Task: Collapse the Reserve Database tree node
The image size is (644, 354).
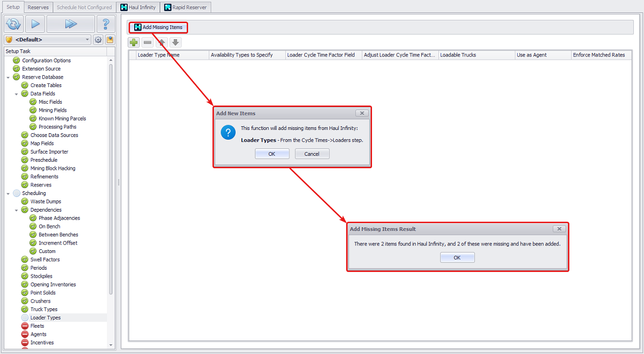Action: (x=8, y=77)
